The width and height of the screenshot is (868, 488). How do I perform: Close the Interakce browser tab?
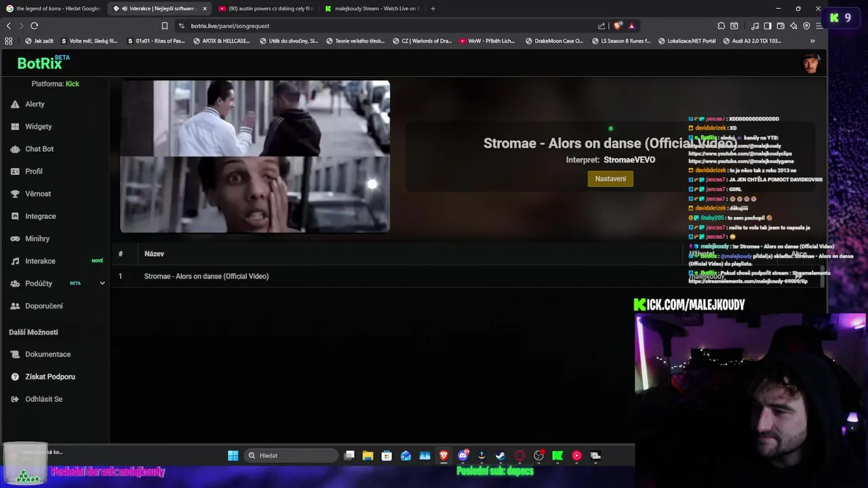(205, 9)
